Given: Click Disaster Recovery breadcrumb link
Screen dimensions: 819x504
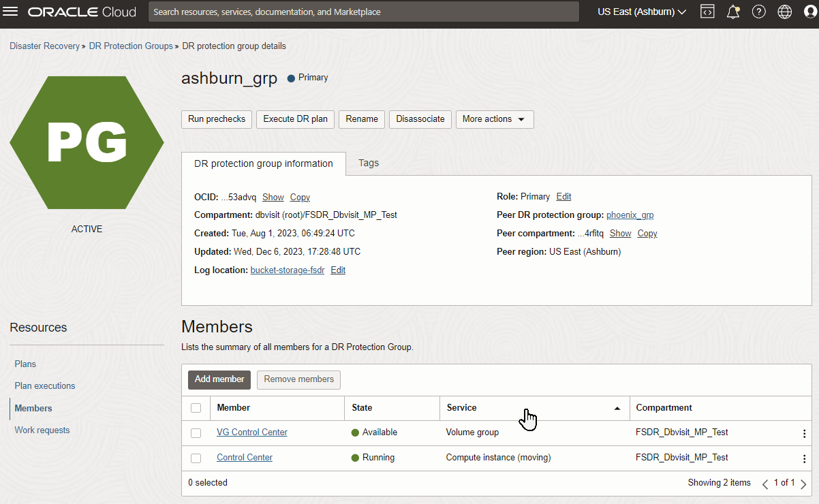Looking at the screenshot, I should (45, 46).
